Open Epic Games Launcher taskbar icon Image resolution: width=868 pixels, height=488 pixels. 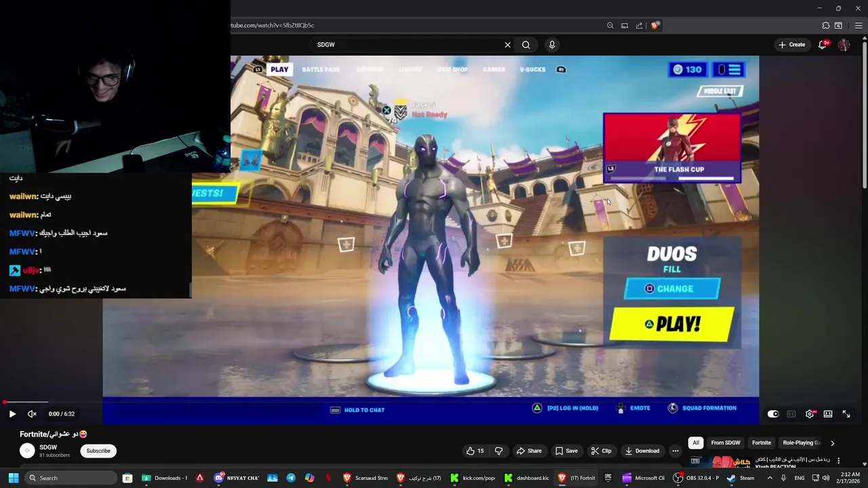[x=608, y=478]
